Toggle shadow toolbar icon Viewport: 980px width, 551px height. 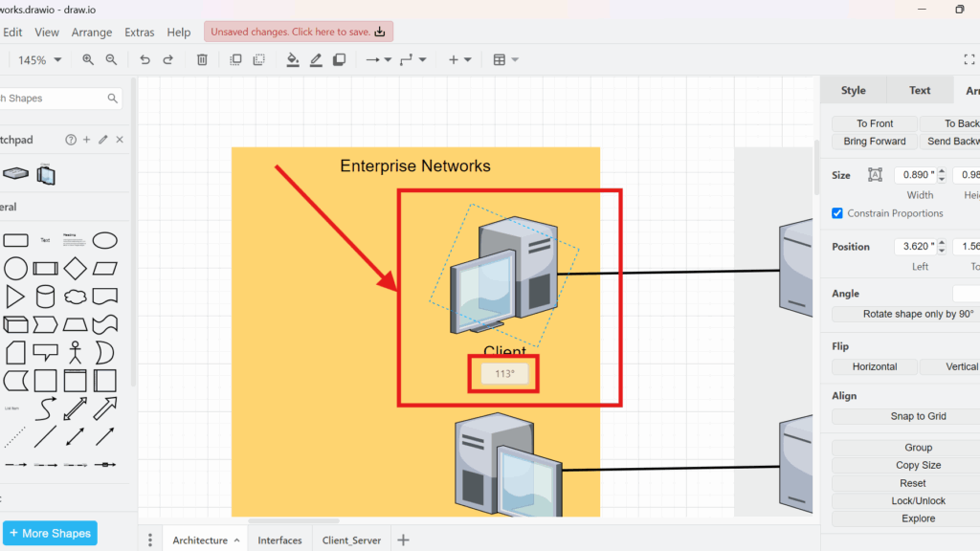click(x=340, y=59)
